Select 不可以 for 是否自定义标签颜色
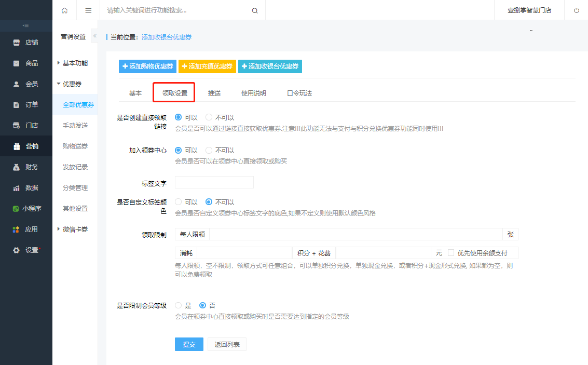The image size is (588, 365). click(x=209, y=202)
